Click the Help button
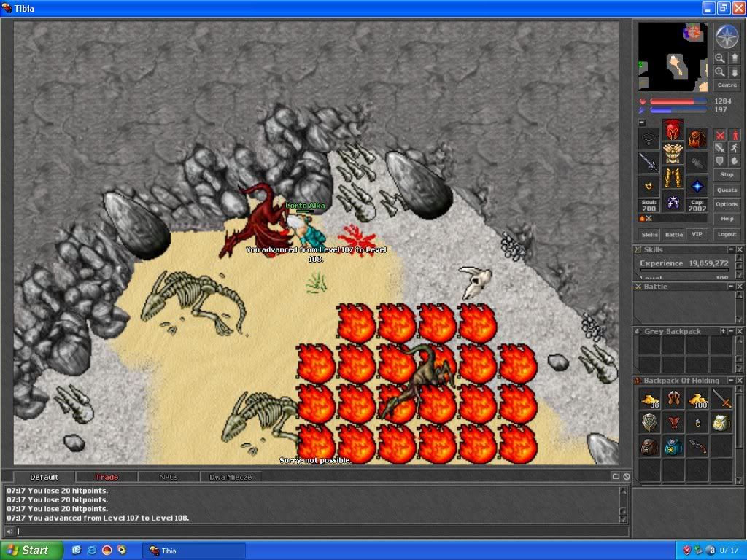Image resolution: width=747 pixels, height=560 pixels. coord(727,219)
